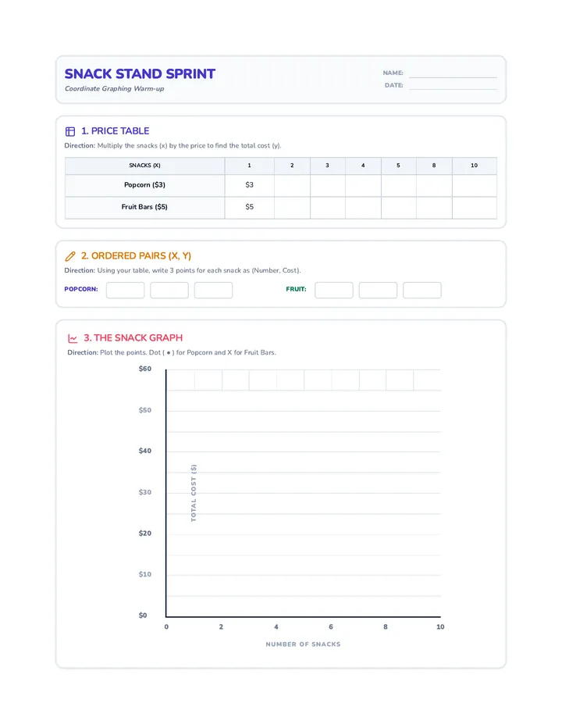
Task: Click the $60 label on the graph axis
Action: point(144,369)
